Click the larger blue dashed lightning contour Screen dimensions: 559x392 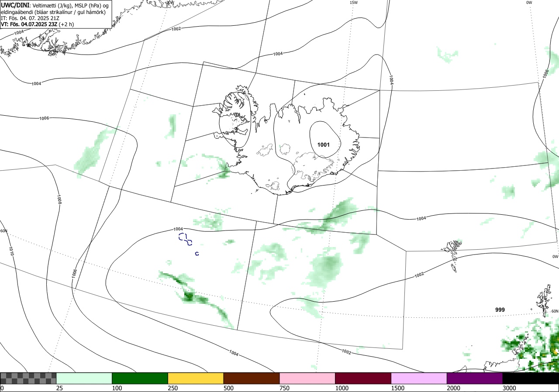pyautogui.click(x=186, y=239)
